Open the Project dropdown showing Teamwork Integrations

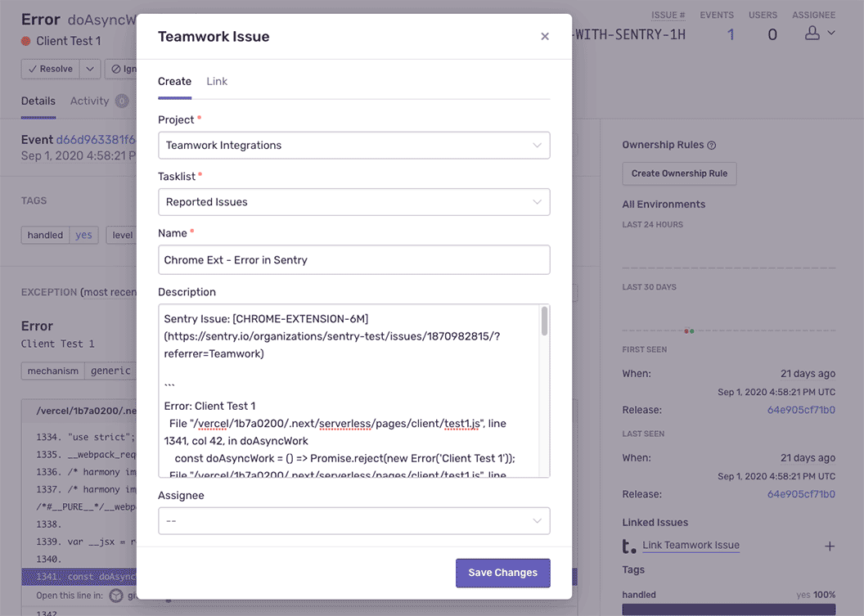353,146
